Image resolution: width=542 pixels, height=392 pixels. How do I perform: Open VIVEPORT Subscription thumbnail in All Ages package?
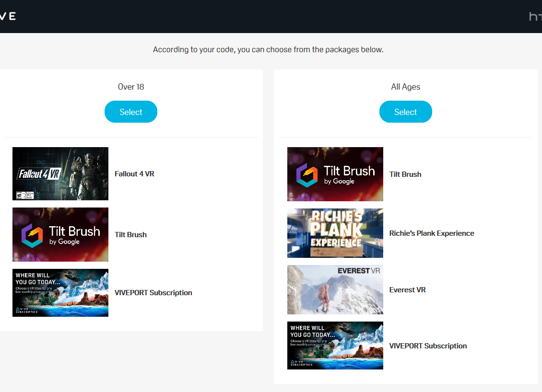pyautogui.click(x=335, y=346)
